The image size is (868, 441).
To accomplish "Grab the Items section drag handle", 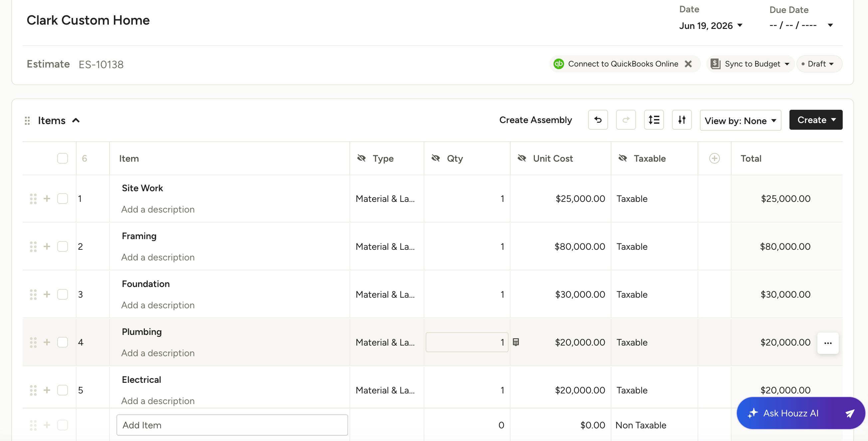I will [27, 120].
